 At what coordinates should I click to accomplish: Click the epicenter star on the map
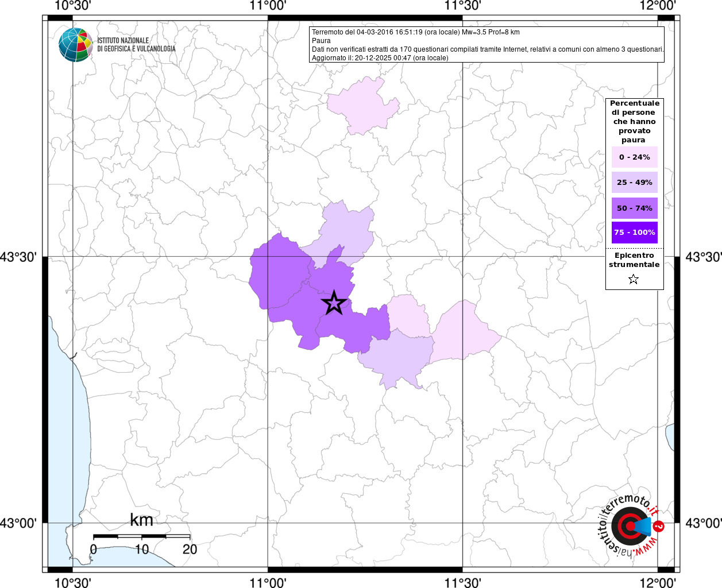tap(334, 303)
